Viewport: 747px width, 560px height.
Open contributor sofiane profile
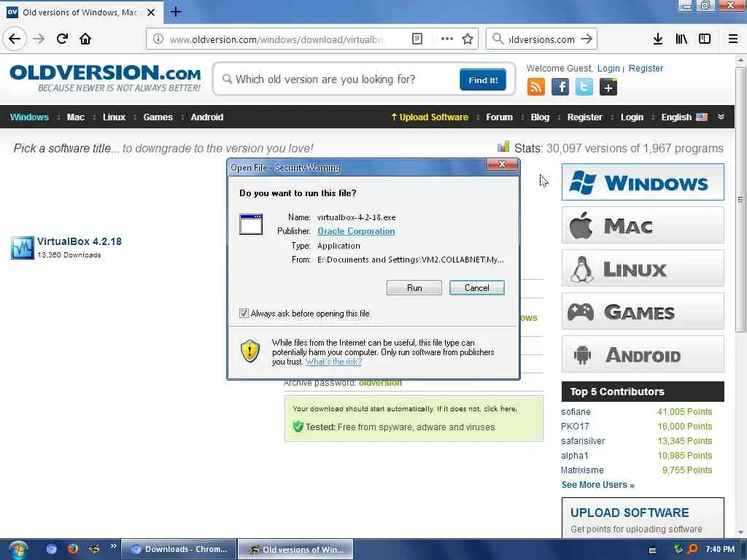pyautogui.click(x=576, y=412)
